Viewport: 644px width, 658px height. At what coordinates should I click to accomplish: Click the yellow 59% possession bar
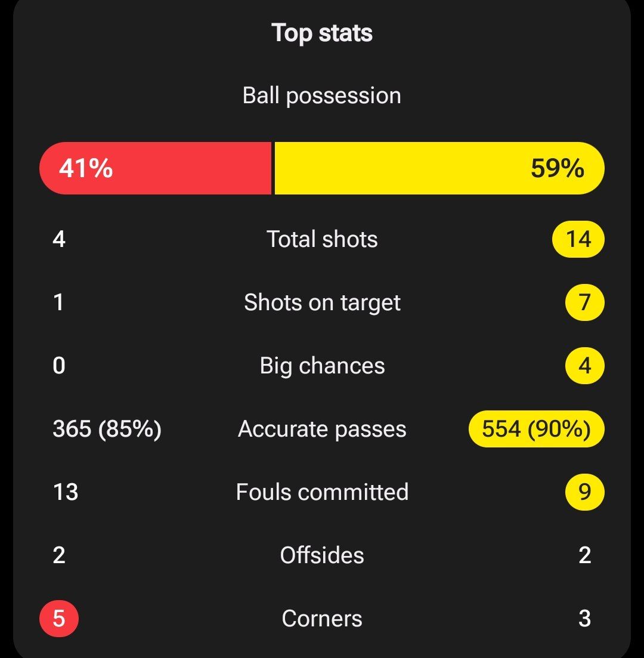439,168
